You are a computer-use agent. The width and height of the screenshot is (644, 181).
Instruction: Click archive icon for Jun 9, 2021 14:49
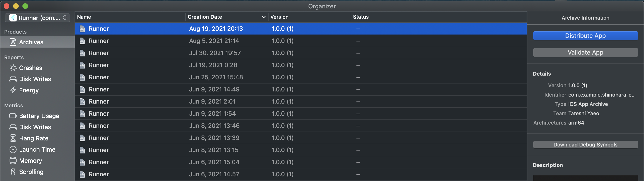tap(82, 89)
